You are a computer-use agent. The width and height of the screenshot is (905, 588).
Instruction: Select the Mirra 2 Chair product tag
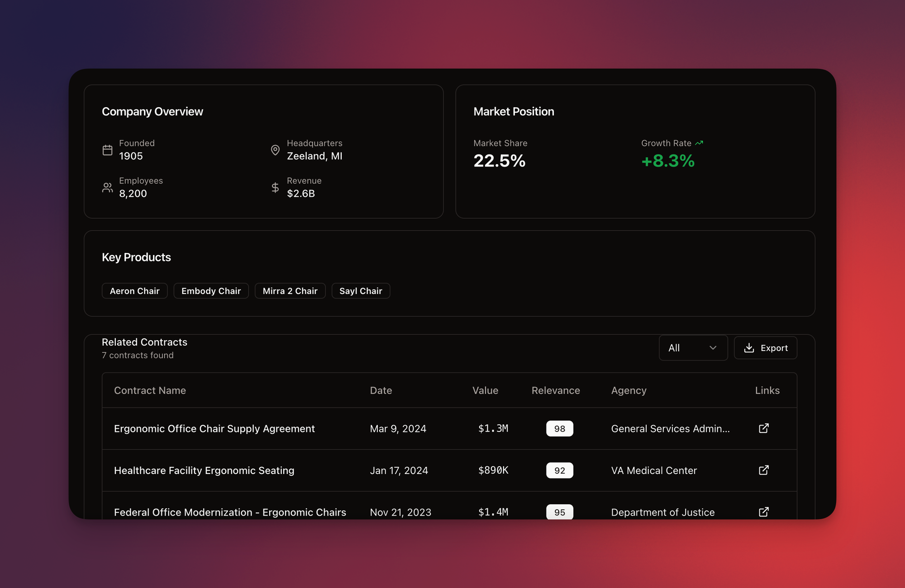pos(290,291)
